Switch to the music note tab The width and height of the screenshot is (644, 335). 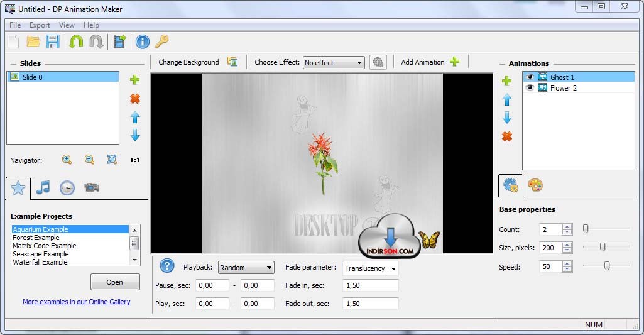(x=43, y=187)
